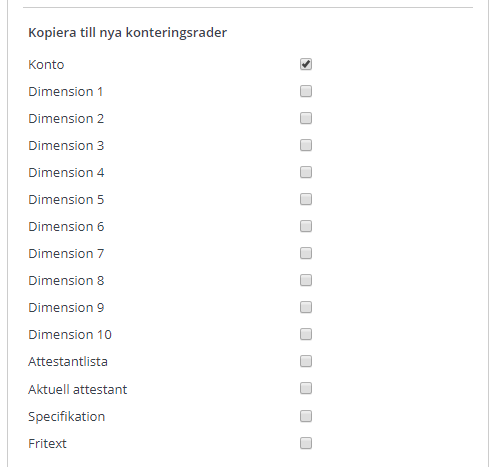Enable the Dimension 1 checkbox
The image size is (497, 467).
click(306, 91)
